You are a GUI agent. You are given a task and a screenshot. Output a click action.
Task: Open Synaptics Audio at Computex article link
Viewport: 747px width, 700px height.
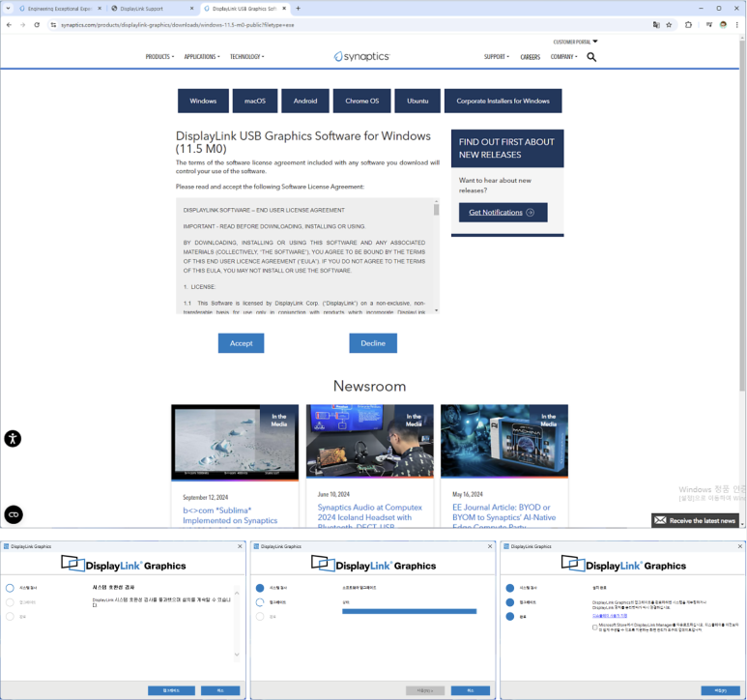coord(370,517)
